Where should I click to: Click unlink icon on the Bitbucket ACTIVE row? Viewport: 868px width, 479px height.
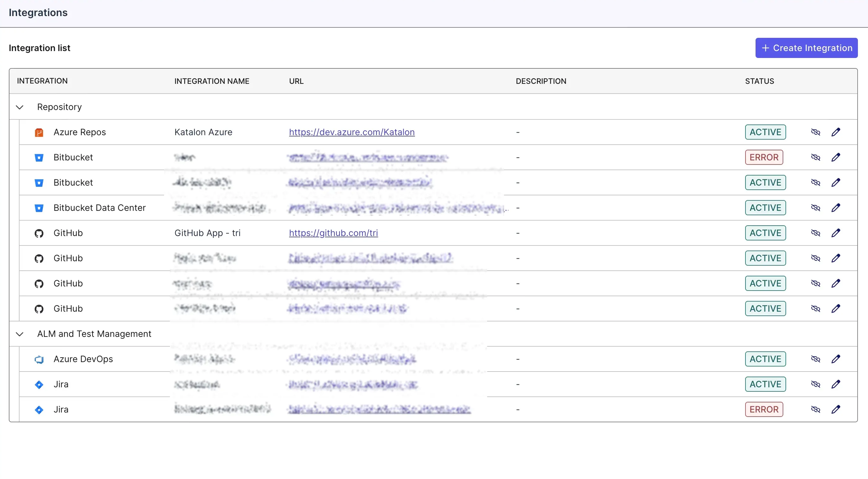click(815, 183)
